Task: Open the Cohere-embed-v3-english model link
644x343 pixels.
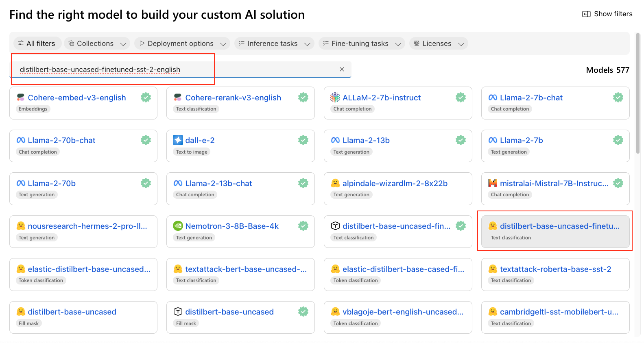Action: point(77,98)
